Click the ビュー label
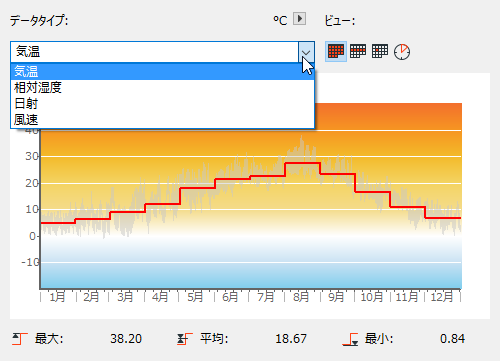 coord(340,21)
